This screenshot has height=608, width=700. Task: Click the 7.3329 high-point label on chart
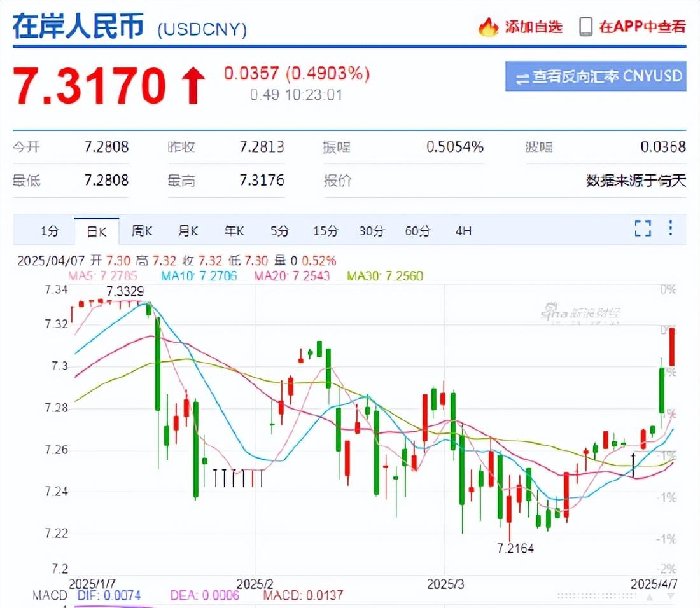pos(125,292)
